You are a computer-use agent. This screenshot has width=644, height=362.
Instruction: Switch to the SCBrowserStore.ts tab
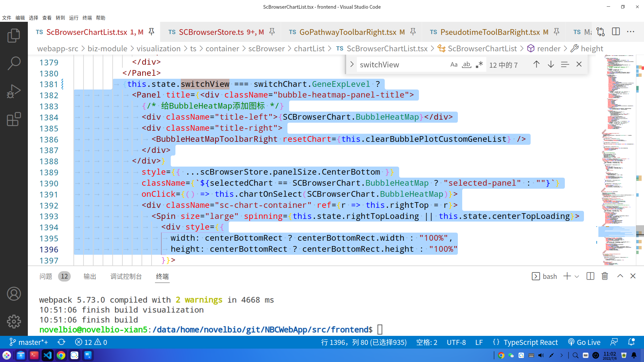(x=211, y=32)
